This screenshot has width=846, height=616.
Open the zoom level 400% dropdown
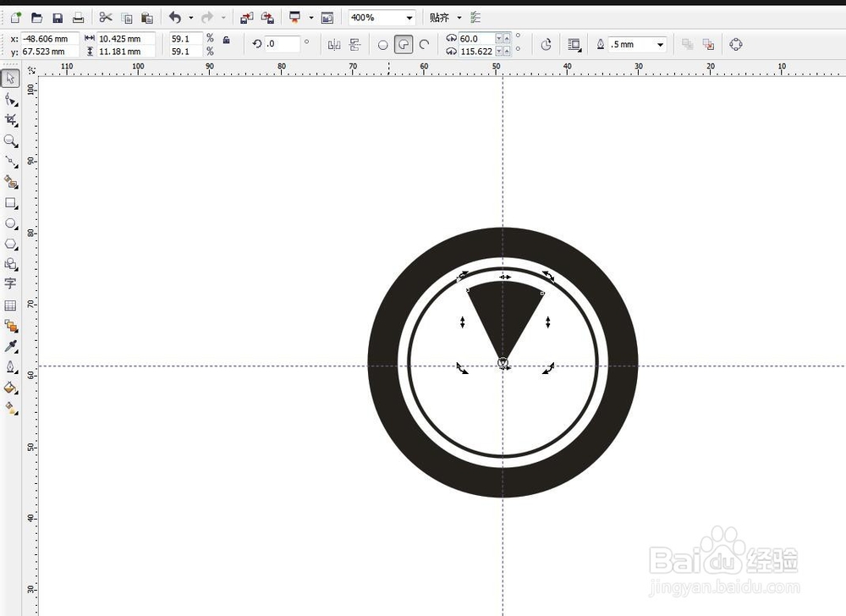[409, 18]
